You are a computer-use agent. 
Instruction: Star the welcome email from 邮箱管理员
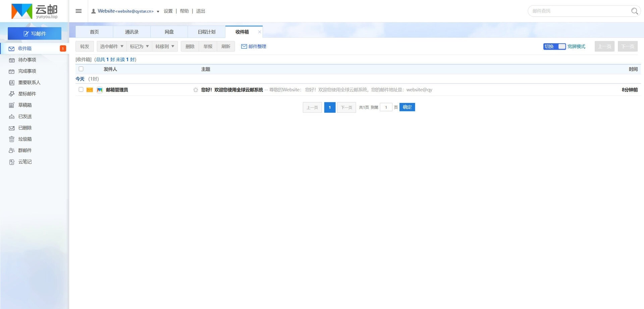[x=196, y=90]
